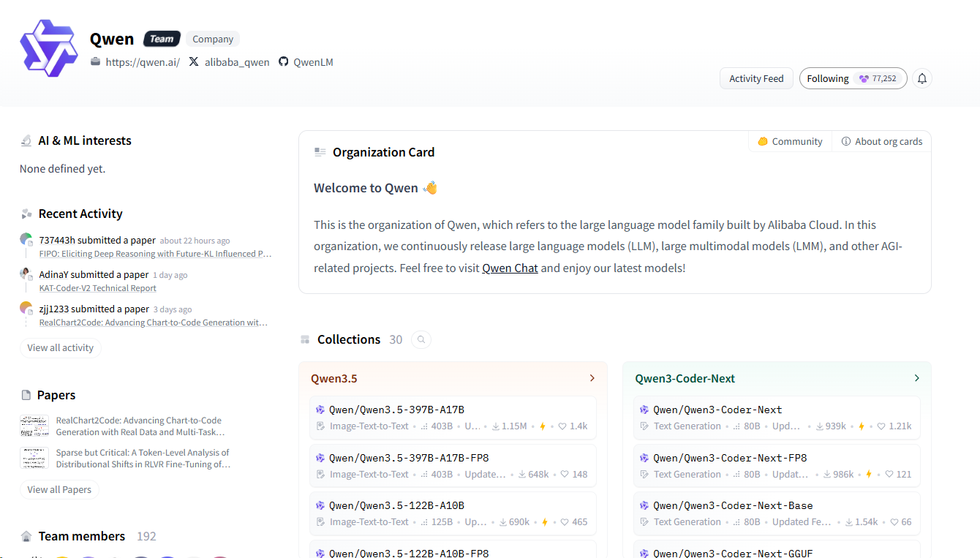Click the model icon of Qwen/Qwen3.5-397B-A17B
This screenshot has width=980, height=558.
pos(320,410)
